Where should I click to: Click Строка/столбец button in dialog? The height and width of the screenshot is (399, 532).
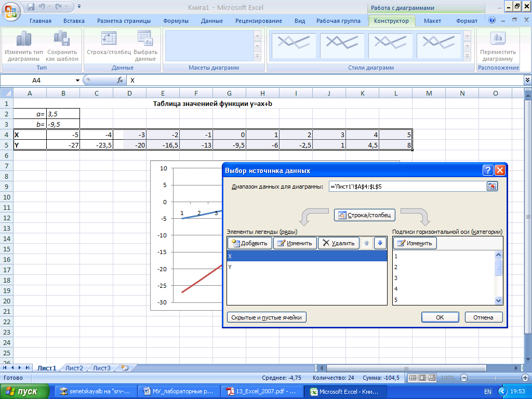[365, 215]
